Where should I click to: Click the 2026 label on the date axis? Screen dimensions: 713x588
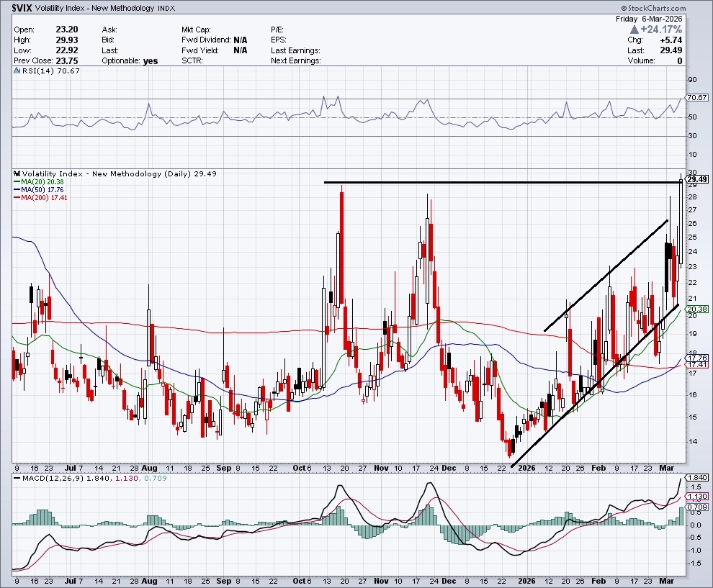(x=528, y=467)
